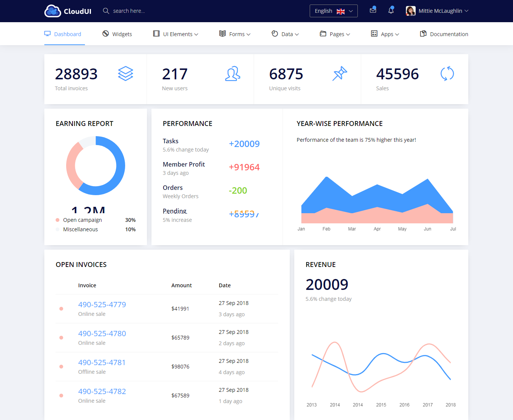Click the users icon on New users
The image size is (513, 420).
[233, 74]
